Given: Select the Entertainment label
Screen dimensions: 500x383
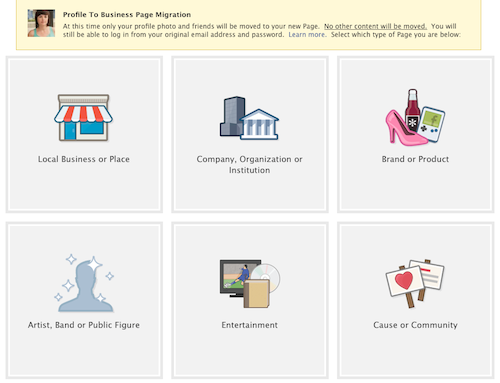Looking at the screenshot, I should click(x=250, y=325).
